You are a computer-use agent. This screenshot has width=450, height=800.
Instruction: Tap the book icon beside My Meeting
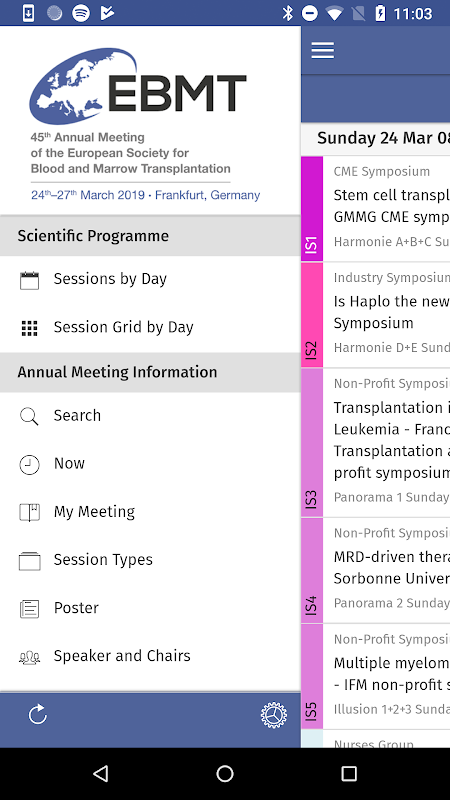click(x=29, y=512)
